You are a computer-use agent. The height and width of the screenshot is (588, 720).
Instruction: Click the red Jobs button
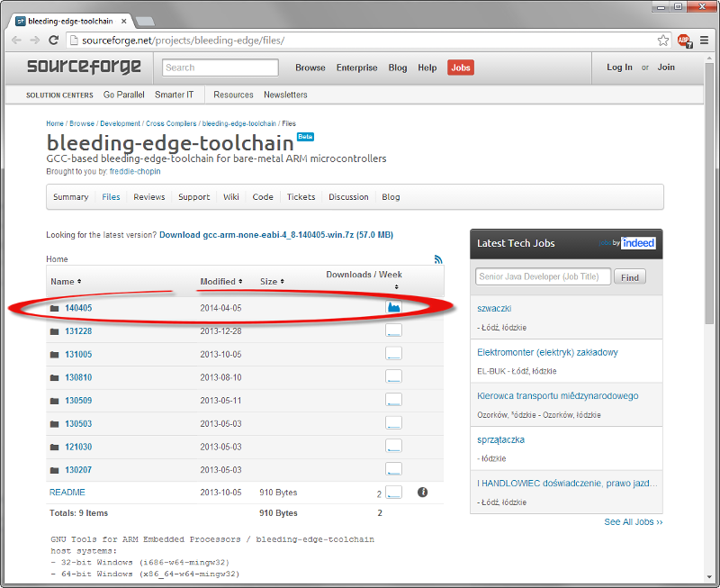(x=461, y=68)
